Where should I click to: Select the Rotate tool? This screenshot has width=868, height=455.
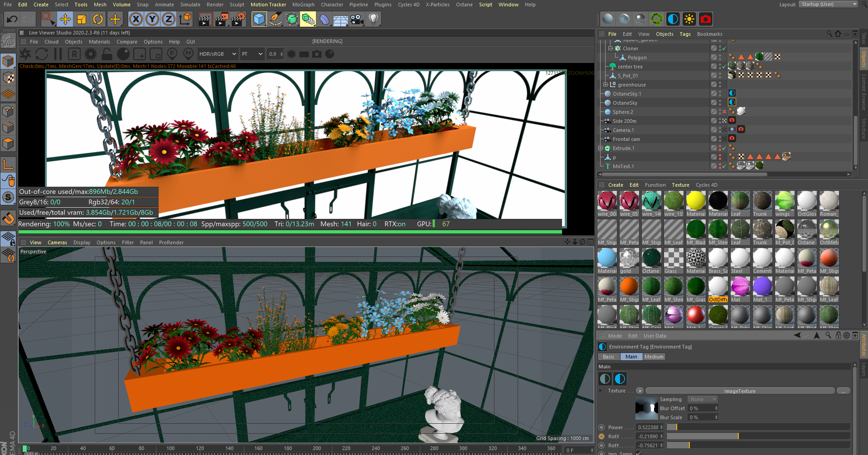point(98,19)
